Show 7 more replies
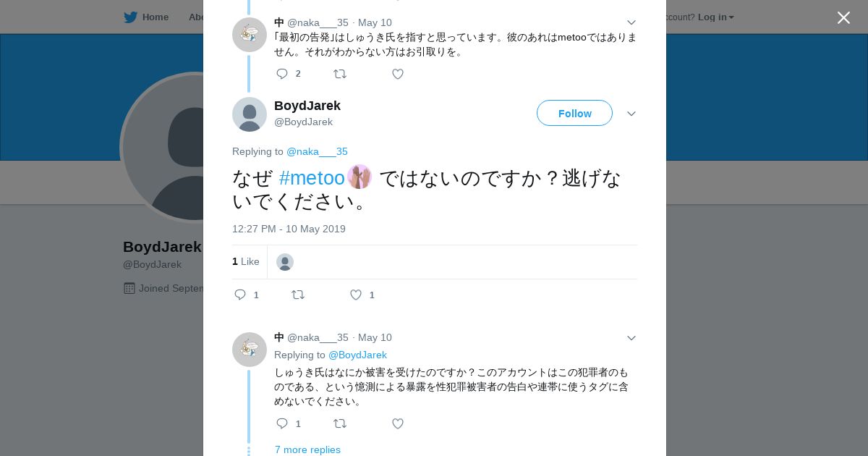The image size is (868, 456). (x=307, y=449)
